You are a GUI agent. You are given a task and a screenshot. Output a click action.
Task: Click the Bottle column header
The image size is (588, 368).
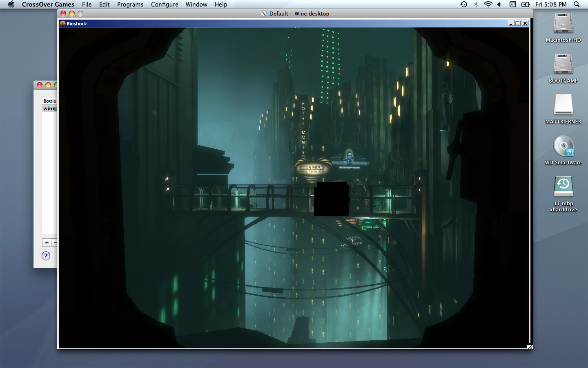(50, 101)
